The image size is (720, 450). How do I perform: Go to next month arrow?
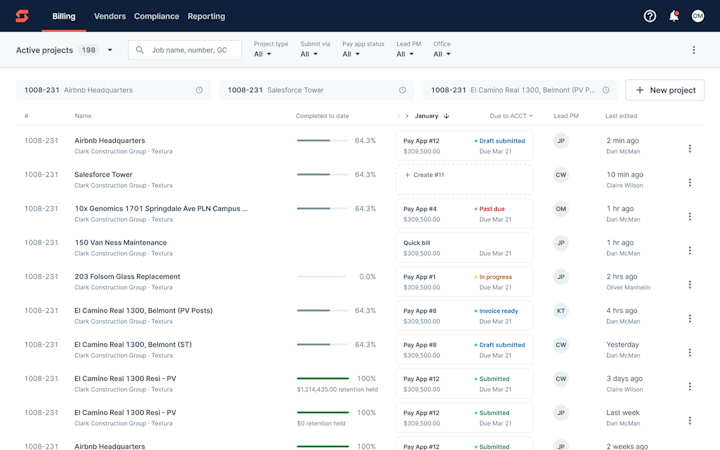point(407,116)
